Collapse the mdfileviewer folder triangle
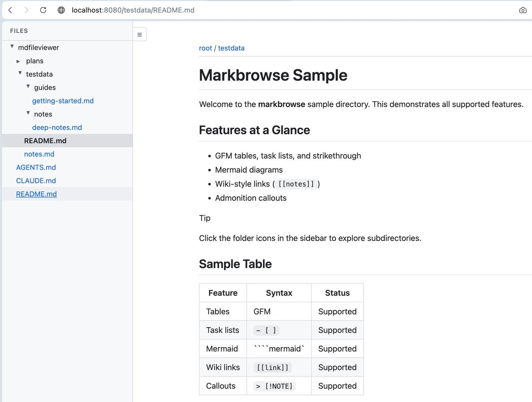This screenshot has height=402, width=532. (x=12, y=47)
